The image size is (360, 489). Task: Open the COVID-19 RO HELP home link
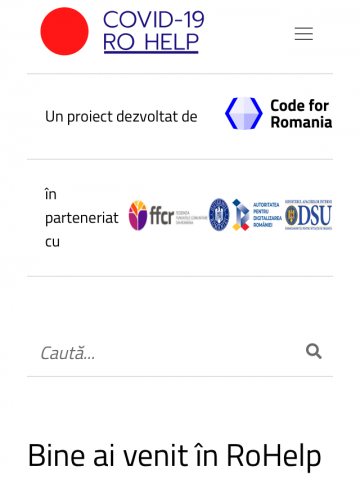(x=153, y=31)
